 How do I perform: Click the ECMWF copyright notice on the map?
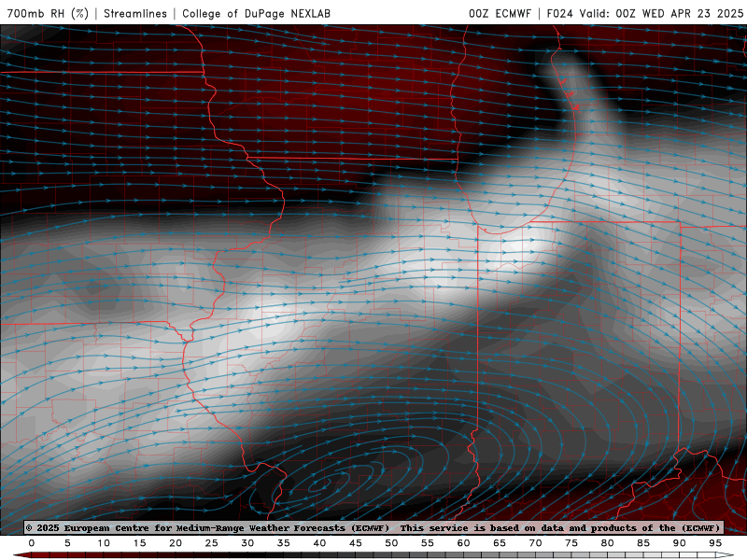[373, 527]
